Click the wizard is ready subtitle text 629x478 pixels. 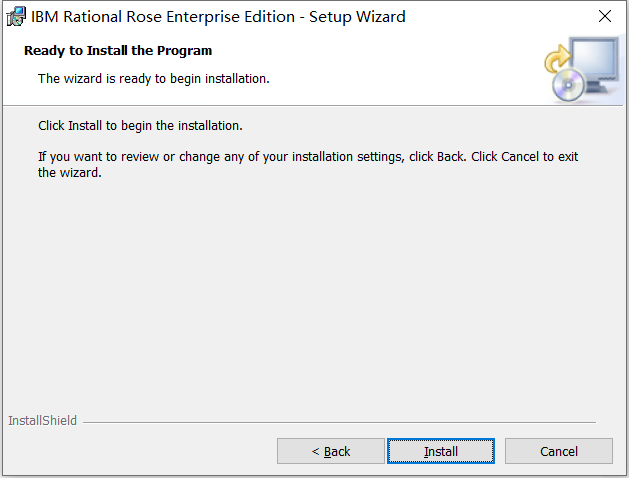[154, 79]
